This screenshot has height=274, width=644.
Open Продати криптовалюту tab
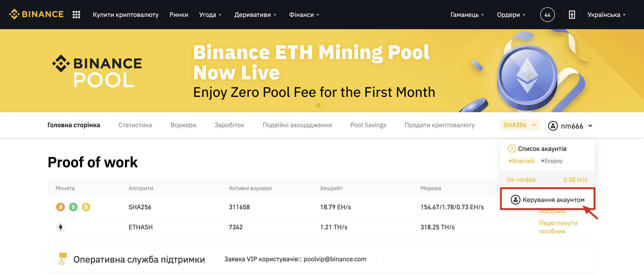[x=439, y=125]
